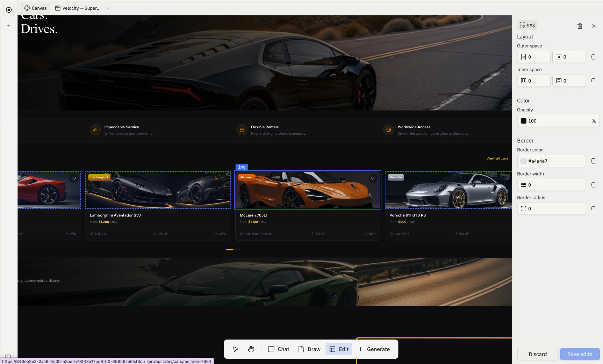Select the Porsche 911 GT3 RS image
The height and width of the screenshot is (364, 603).
pos(448,190)
